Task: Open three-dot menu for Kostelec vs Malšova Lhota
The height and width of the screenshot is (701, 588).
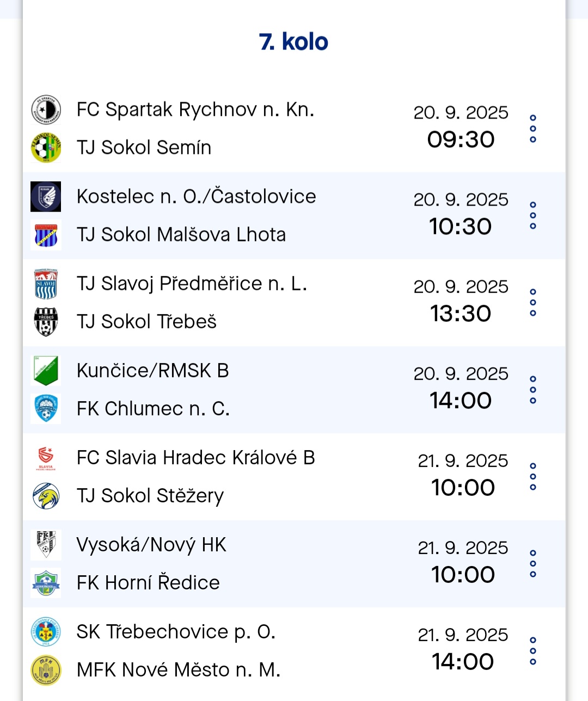Action: click(x=533, y=216)
